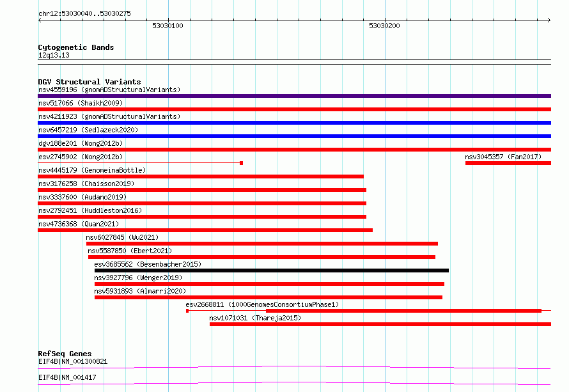Select the 12q13.13 band label
Viewport: 569px width, 392px height.
coord(54,55)
